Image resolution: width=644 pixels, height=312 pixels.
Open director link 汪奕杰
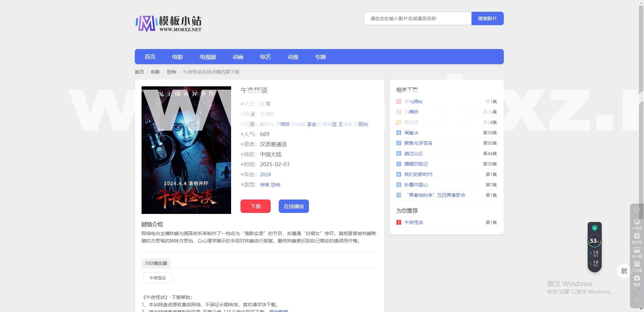pos(267,114)
